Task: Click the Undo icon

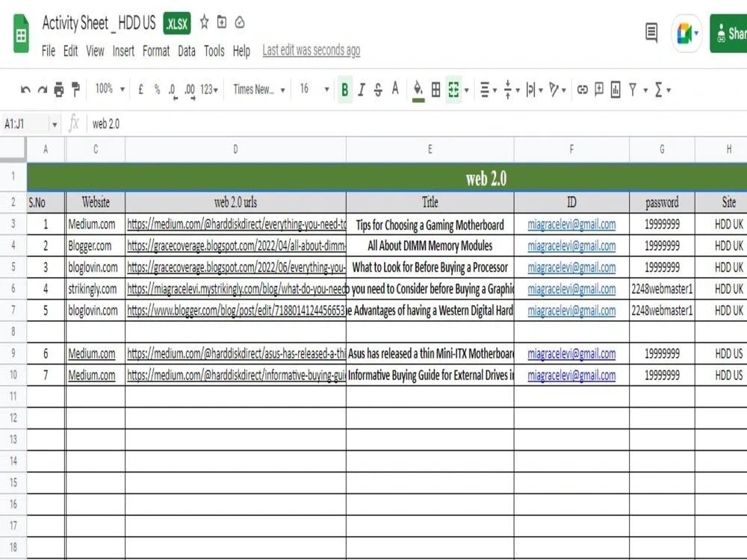Action: [x=25, y=90]
